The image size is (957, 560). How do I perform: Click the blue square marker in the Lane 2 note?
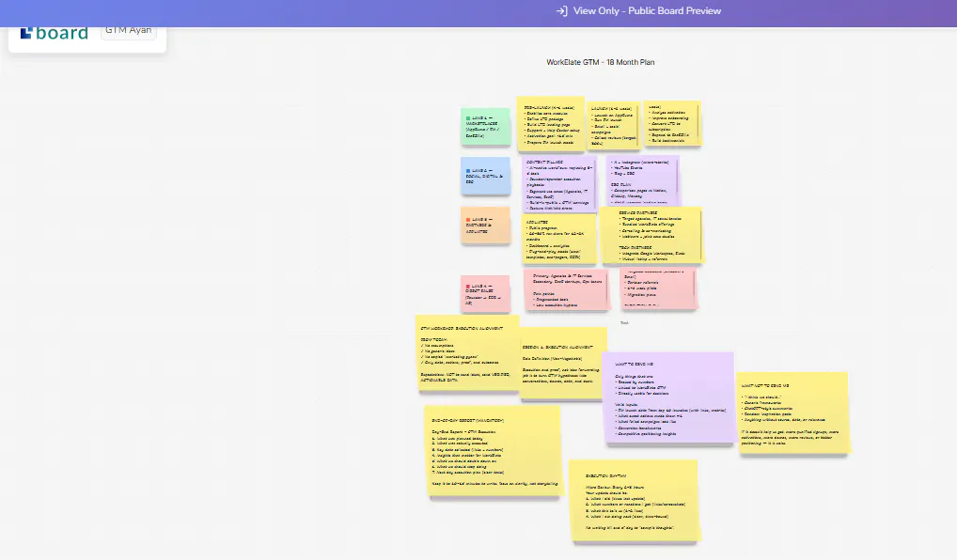pyautogui.click(x=468, y=171)
